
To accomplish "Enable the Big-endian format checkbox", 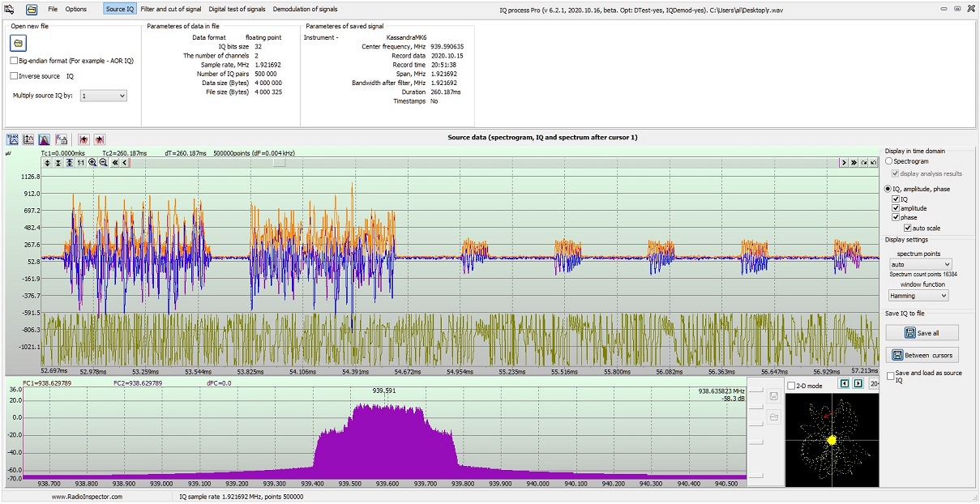I will 15,61.
